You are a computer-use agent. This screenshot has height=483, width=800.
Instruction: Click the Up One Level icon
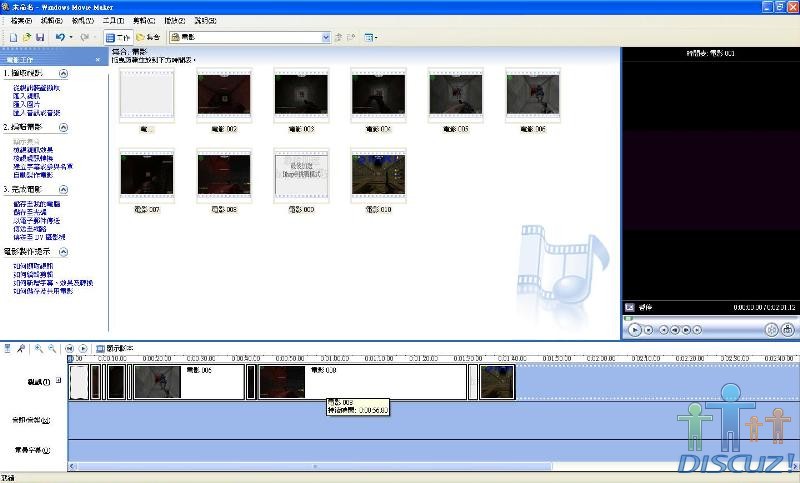pyautogui.click(x=338, y=37)
